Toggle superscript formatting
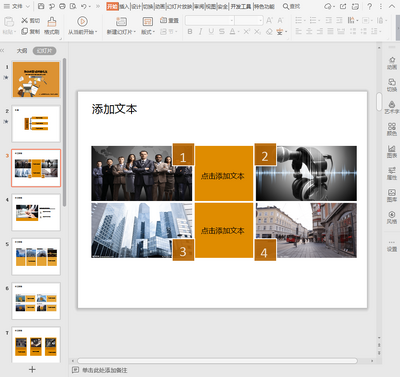Viewport: 400px width, 377px height. 246,32
